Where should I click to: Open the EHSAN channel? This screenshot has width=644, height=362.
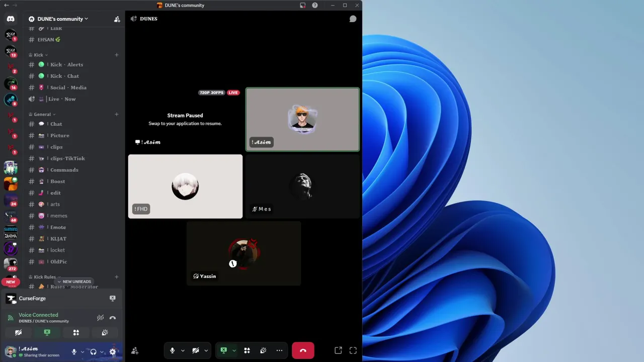(x=74, y=40)
